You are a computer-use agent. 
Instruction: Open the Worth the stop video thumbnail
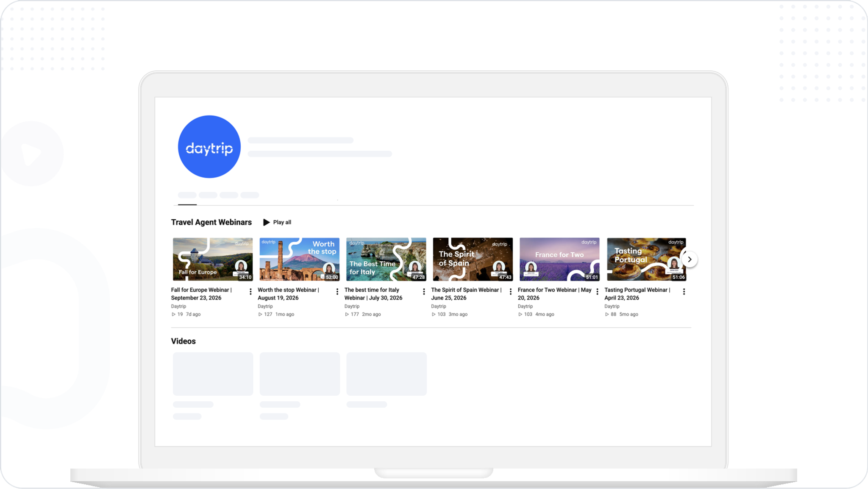click(x=299, y=259)
